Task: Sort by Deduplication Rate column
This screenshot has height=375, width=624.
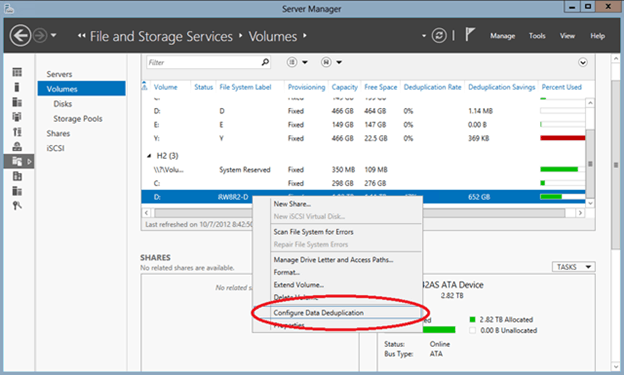Action: click(433, 87)
